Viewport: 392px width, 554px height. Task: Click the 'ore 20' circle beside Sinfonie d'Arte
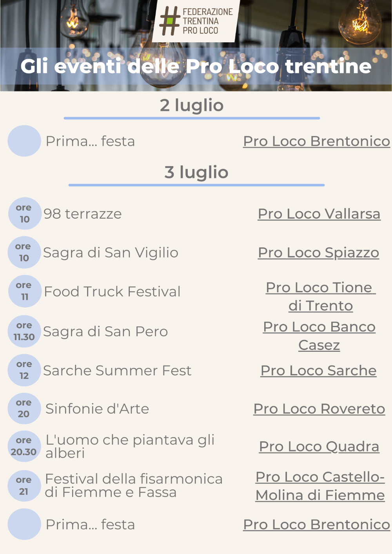24,408
